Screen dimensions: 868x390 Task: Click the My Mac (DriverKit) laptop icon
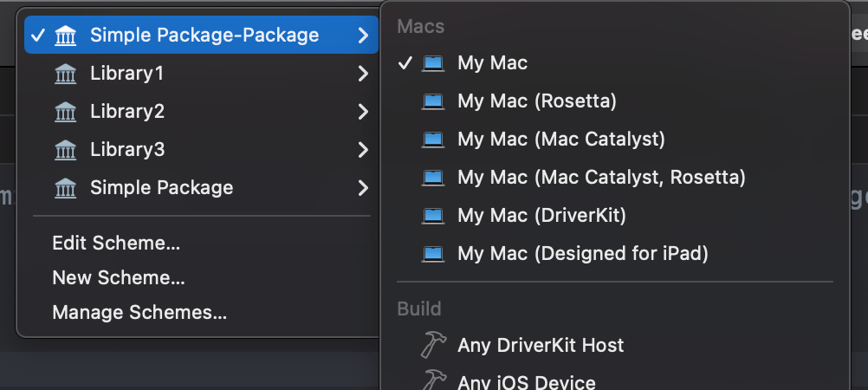coord(432,216)
